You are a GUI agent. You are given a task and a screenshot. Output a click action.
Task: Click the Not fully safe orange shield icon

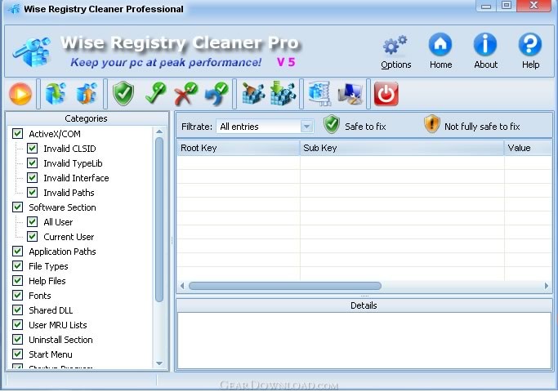tap(432, 124)
